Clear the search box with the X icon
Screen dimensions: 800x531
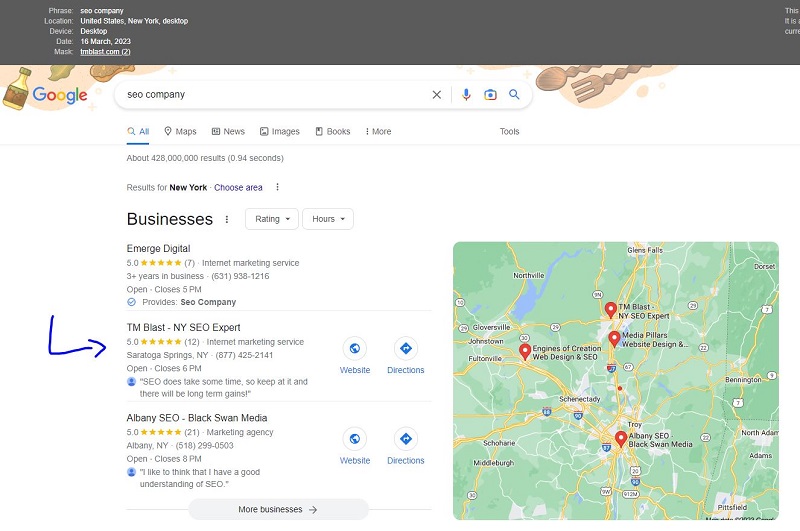(437, 95)
